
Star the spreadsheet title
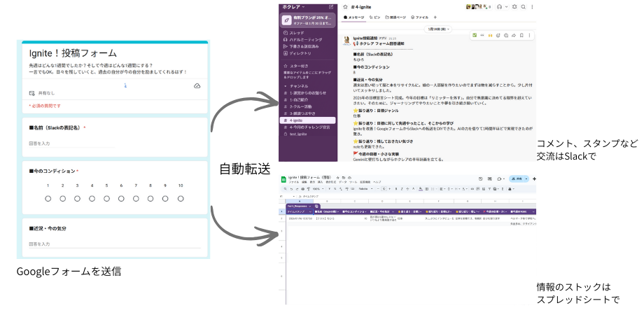tap(337, 177)
